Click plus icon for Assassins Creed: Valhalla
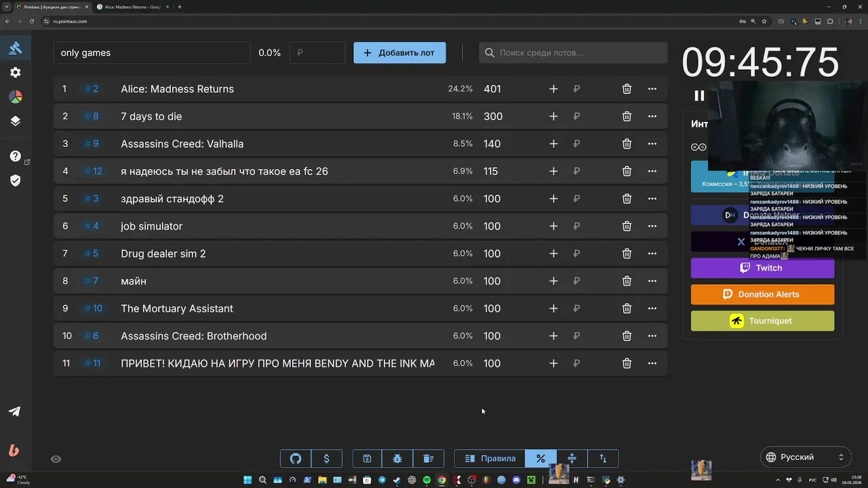The height and width of the screenshot is (488, 868). pos(553,144)
